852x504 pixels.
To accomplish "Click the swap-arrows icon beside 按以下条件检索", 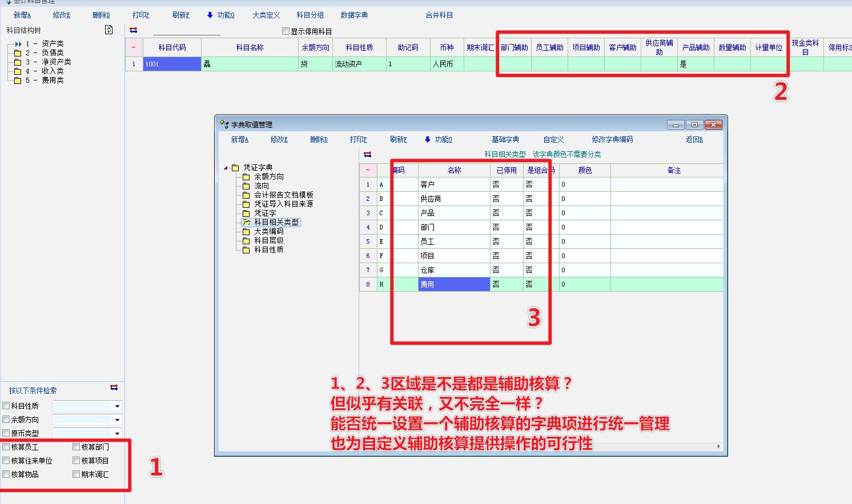I will coord(114,388).
